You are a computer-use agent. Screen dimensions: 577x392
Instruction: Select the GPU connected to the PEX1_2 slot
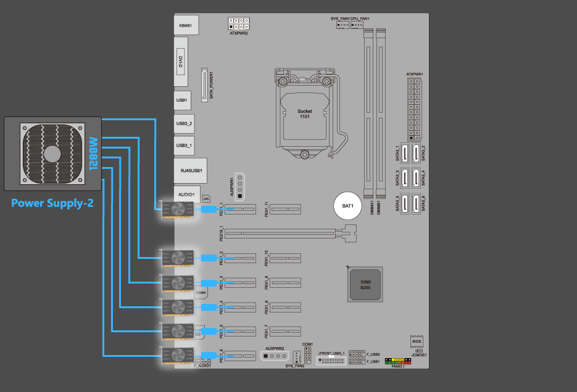[x=178, y=258]
